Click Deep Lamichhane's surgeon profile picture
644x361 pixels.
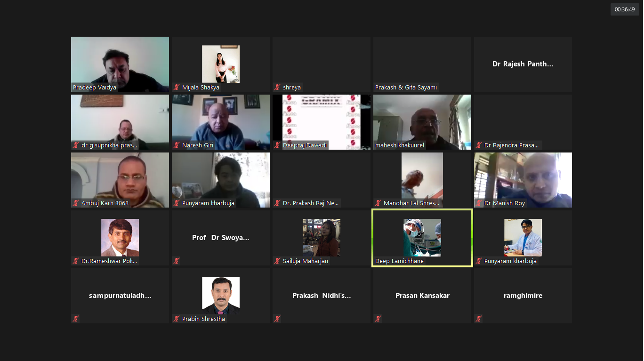422,237
